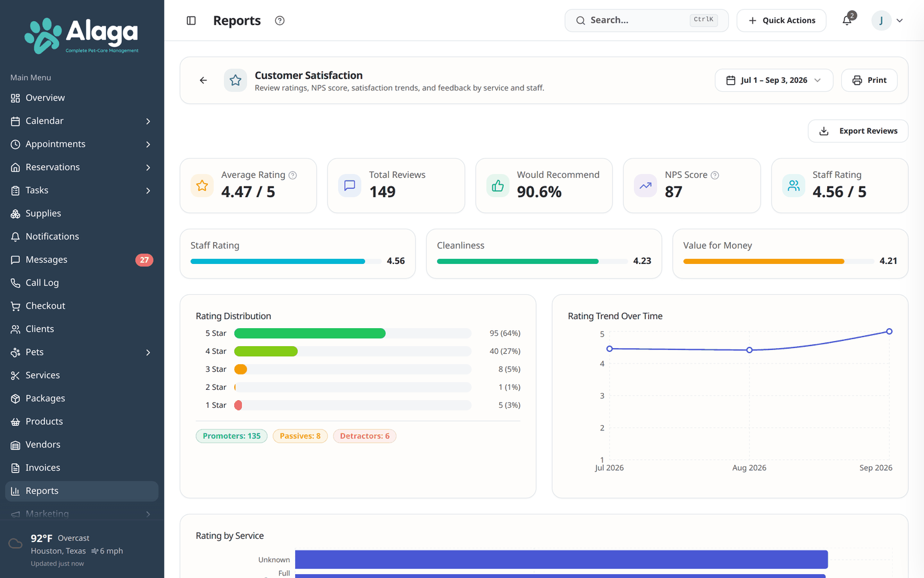Open Checkout in the sidebar
The width and height of the screenshot is (924, 578).
coord(81,306)
